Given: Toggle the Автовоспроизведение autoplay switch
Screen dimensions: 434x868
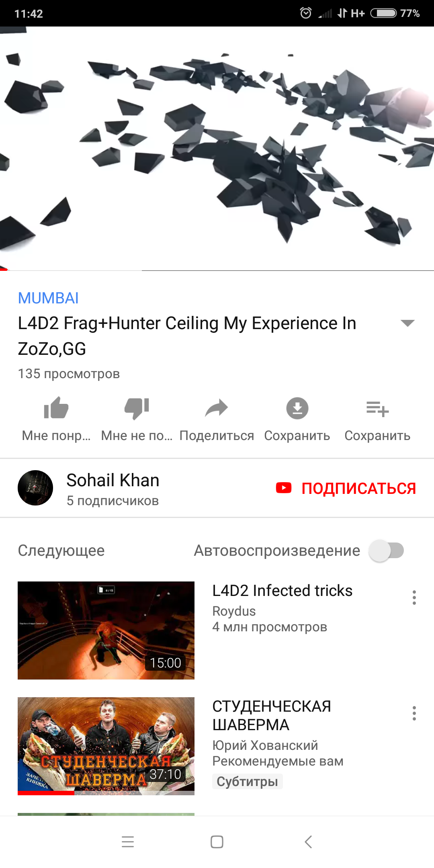Looking at the screenshot, I should click(386, 551).
